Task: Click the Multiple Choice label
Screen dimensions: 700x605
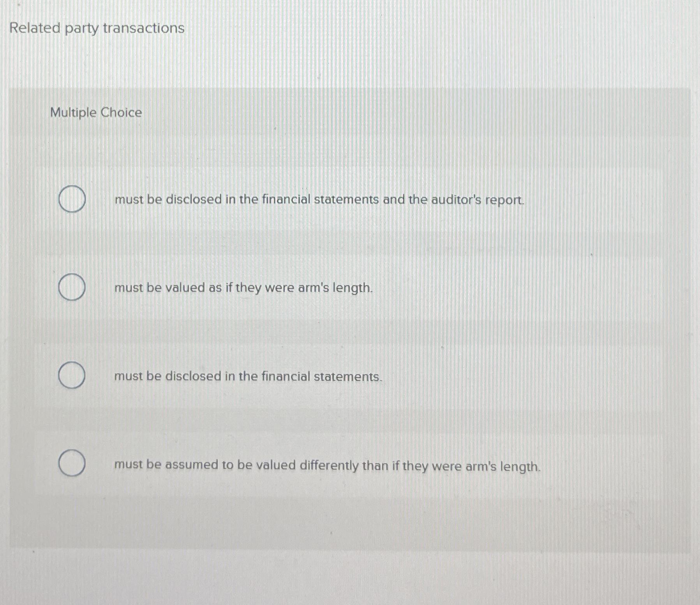Action: click(x=95, y=113)
